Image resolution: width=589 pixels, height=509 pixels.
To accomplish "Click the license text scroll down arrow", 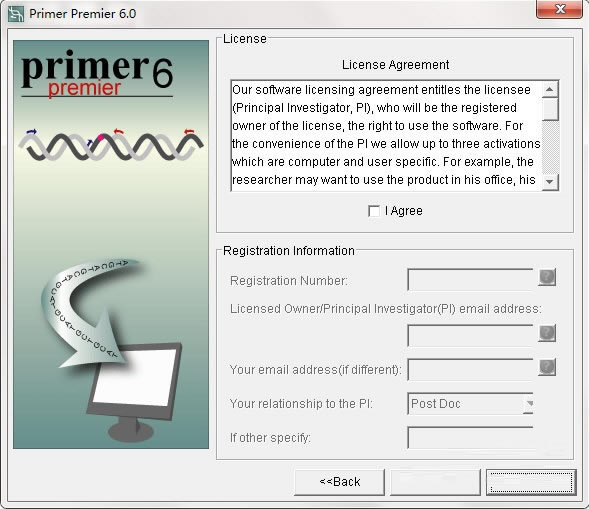I will [550, 182].
